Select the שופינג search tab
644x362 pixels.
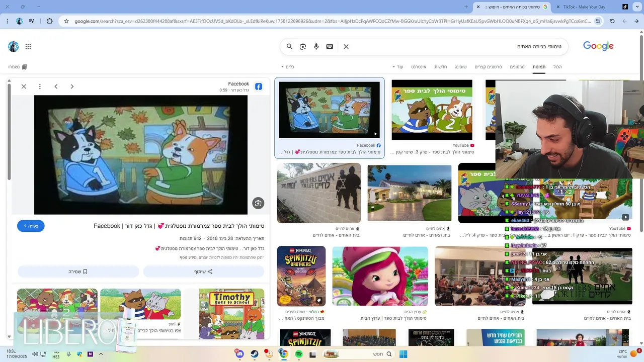[461, 67]
